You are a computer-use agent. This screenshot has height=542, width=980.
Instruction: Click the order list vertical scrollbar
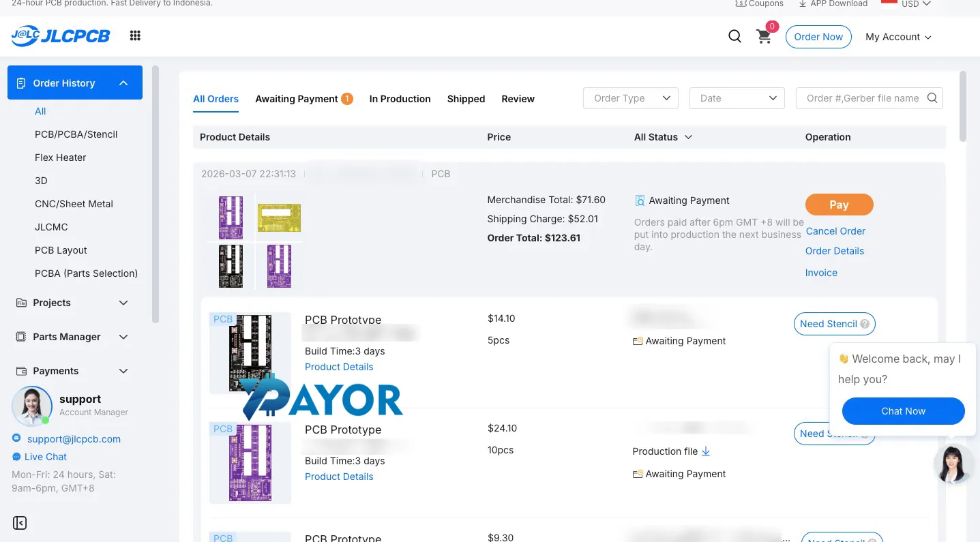coord(963,106)
